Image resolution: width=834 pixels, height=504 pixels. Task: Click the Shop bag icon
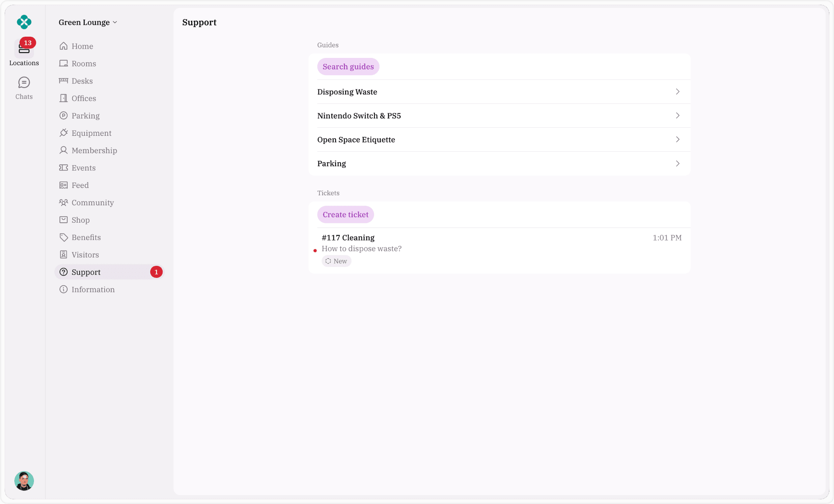pos(63,220)
